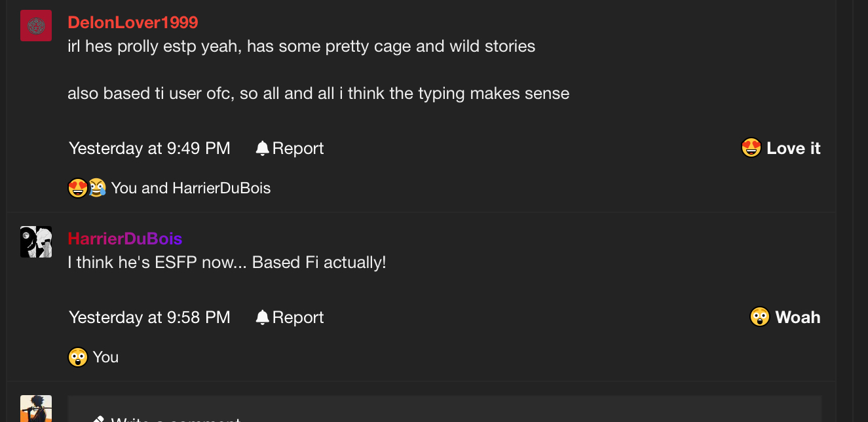Open the DelonLover1999 username link

point(133,22)
